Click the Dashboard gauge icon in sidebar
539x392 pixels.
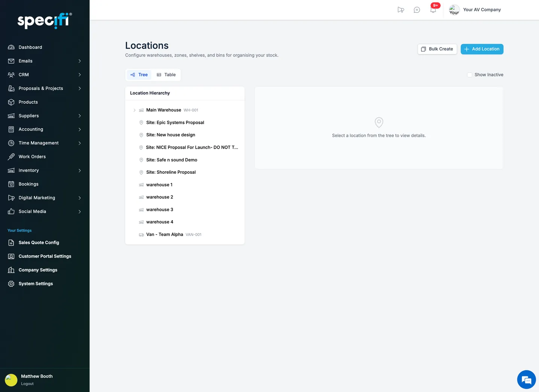(11, 47)
